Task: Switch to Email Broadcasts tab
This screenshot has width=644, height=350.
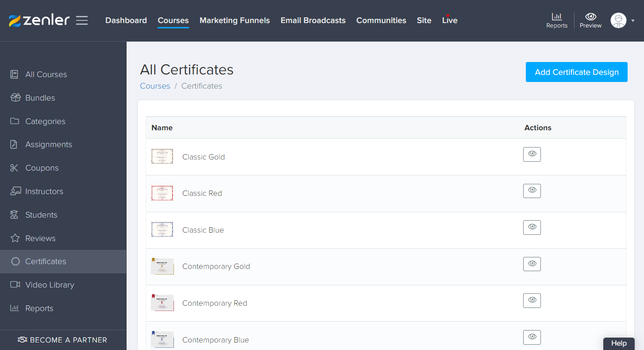Action: [313, 20]
